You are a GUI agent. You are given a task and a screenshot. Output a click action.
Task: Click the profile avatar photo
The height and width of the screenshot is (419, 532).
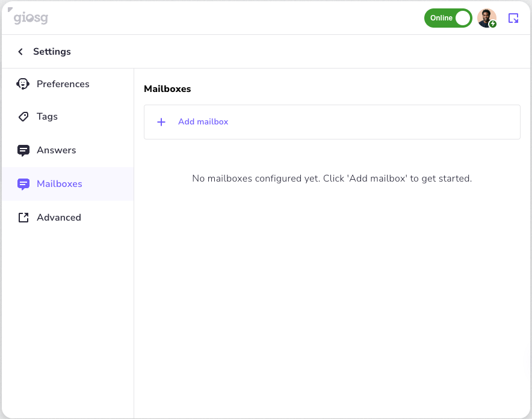[x=486, y=18]
